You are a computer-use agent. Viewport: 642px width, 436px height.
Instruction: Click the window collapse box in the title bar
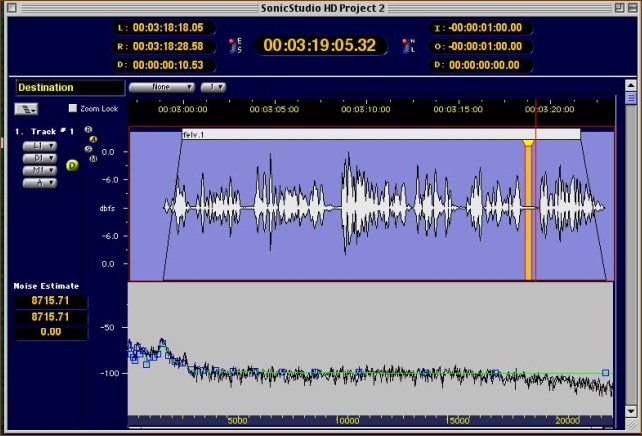tap(633, 7)
